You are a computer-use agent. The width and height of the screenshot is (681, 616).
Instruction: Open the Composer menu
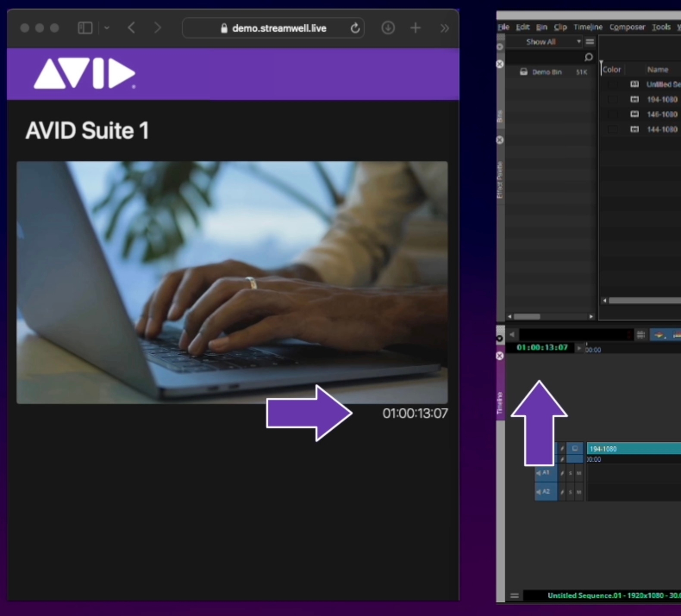tap(627, 27)
